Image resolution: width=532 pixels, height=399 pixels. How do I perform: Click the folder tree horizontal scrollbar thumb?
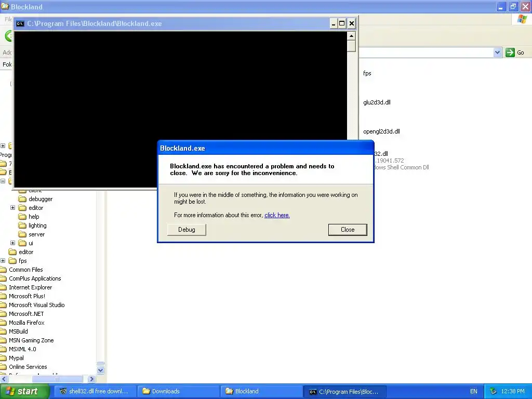pos(57,379)
